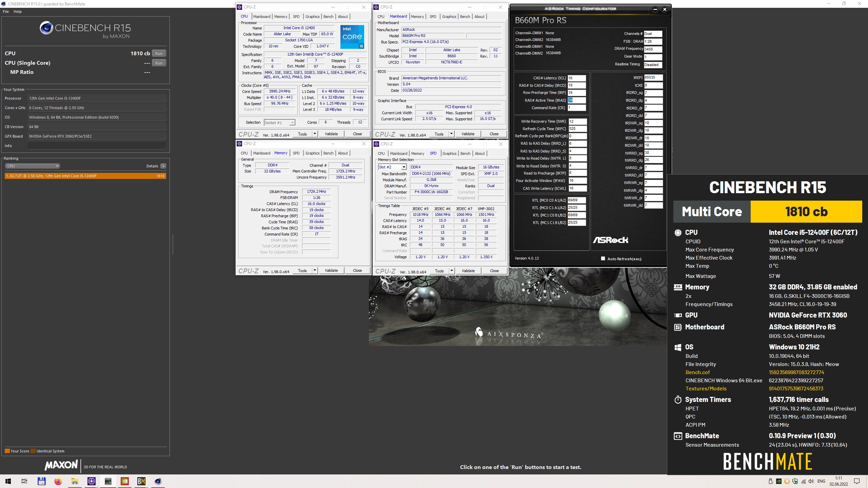Expand Tools dropdown arrow in Memory tab window
The width and height of the screenshot is (868, 488).
point(315,270)
